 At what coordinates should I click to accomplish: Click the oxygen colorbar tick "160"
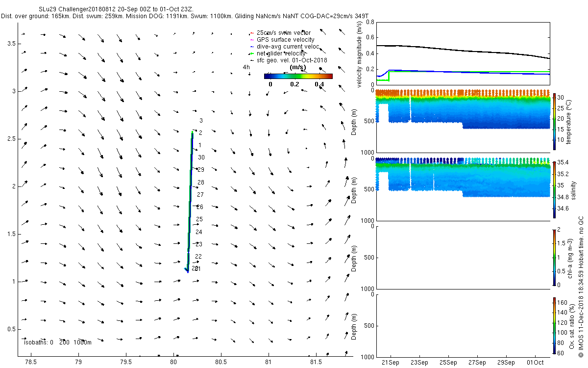point(563,302)
